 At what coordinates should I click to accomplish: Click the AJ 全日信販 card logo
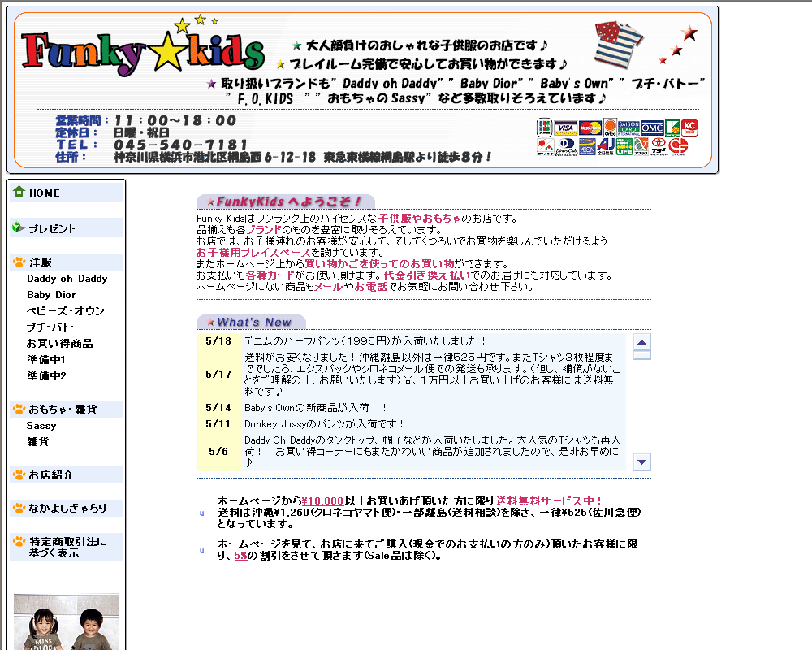tap(606, 147)
